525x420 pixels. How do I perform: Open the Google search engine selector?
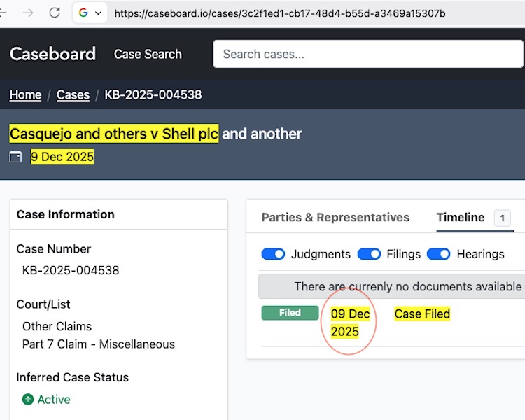pyautogui.click(x=90, y=13)
